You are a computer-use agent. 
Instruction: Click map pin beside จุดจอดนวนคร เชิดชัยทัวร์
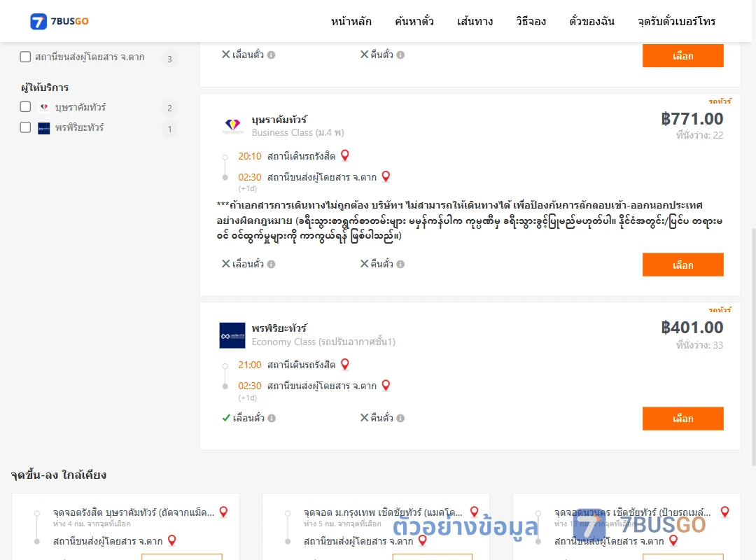(x=724, y=512)
